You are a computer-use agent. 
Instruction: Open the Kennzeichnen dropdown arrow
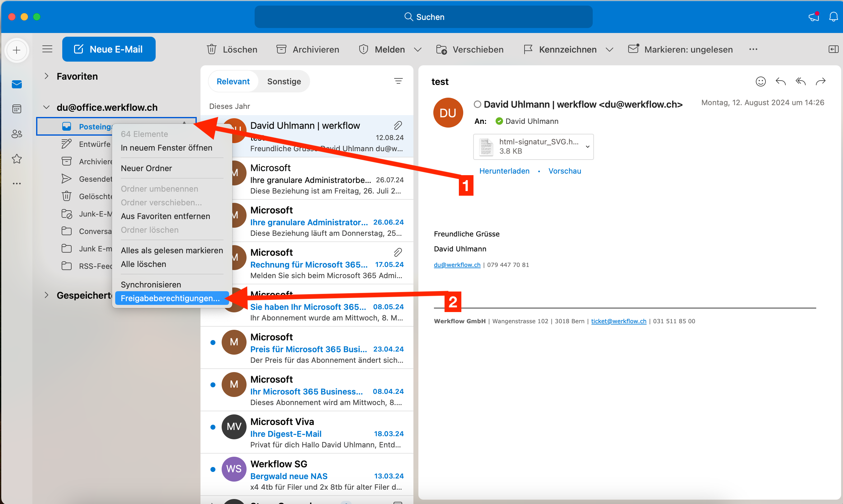click(x=610, y=49)
